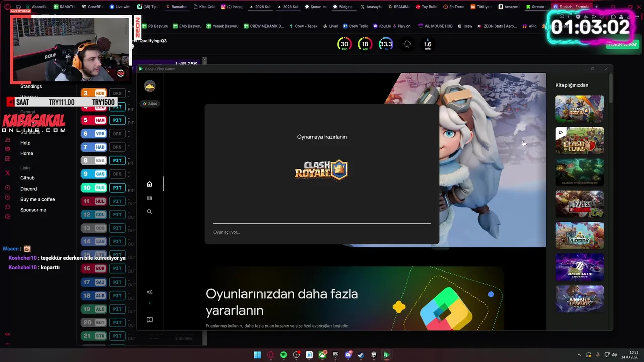Open the Crew Trello bookmark
The width and height of the screenshot is (644, 362).
coord(356,26)
